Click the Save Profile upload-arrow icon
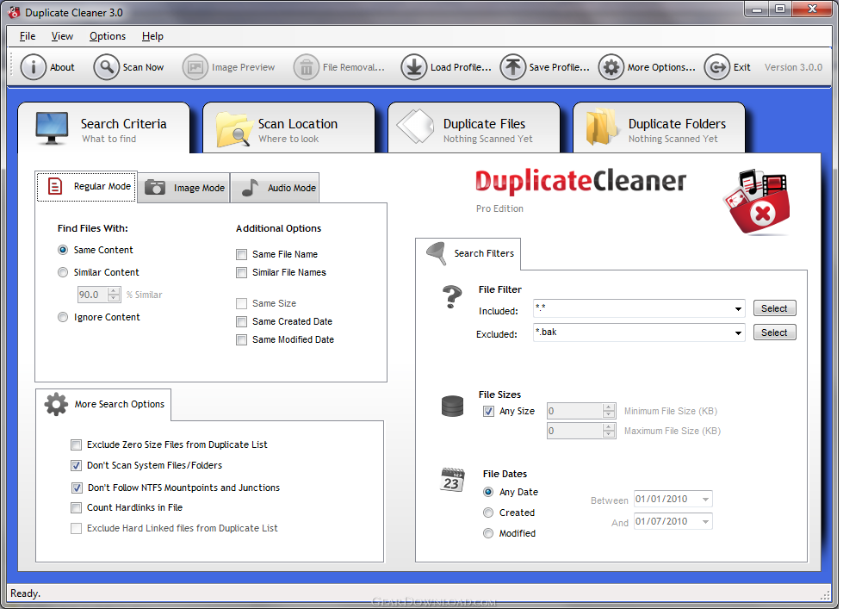 pos(513,67)
